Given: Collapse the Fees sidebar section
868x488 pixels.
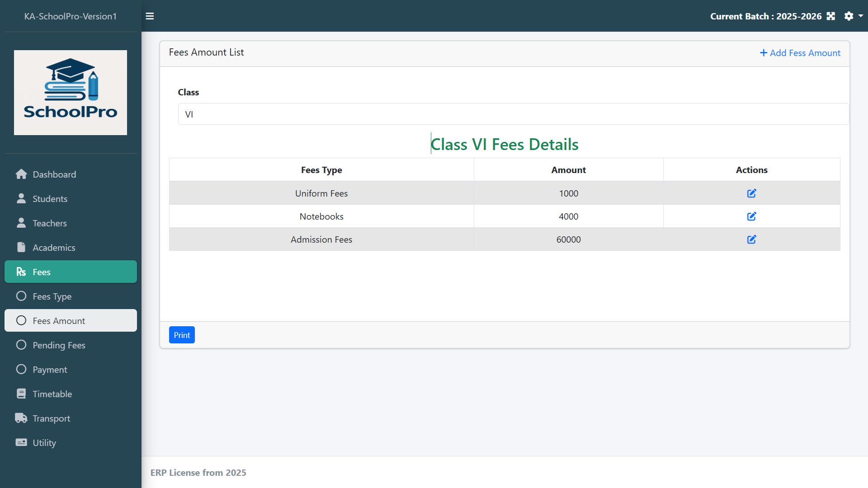Looking at the screenshot, I should tap(71, 272).
